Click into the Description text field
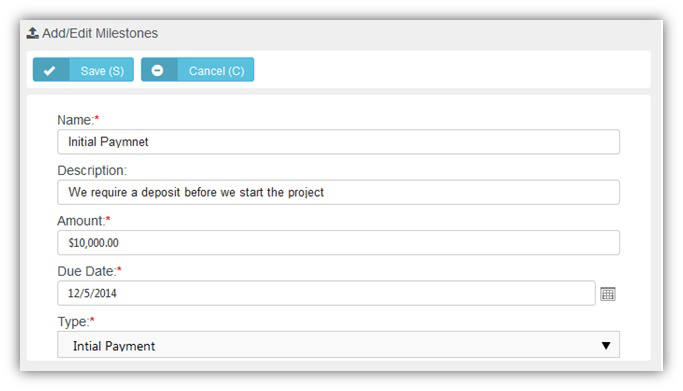 [x=338, y=192]
